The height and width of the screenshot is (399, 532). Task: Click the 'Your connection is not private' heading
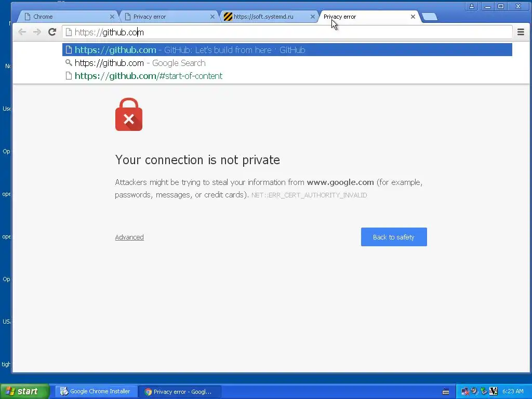(x=197, y=160)
